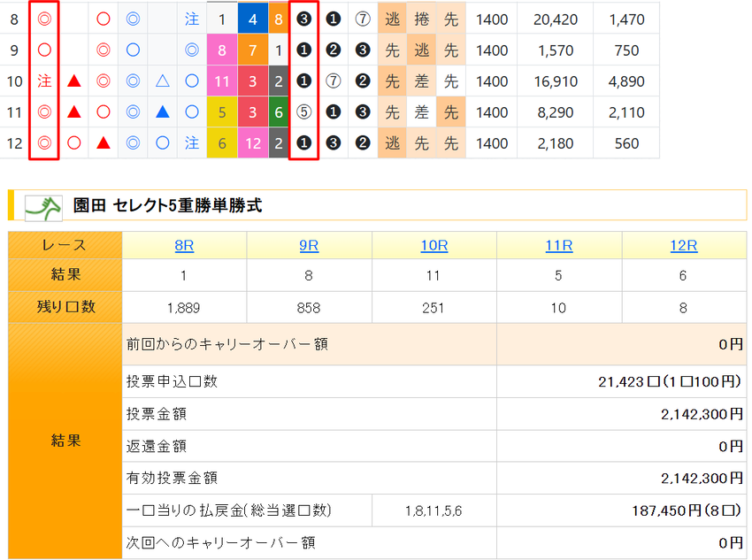Click the remaining count 251
Viewport: 752px width, 560px height.
coord(434,308)
